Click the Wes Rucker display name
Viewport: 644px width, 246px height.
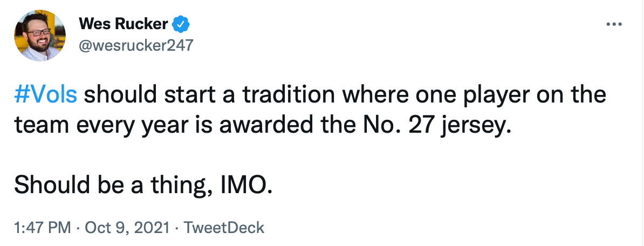(x=124, y=24)
